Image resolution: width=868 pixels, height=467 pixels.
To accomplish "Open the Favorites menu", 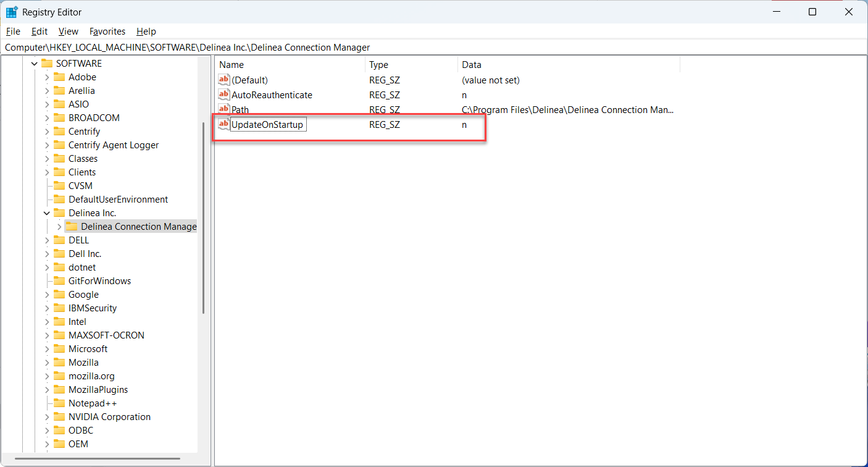I will (x=107, y=32).
